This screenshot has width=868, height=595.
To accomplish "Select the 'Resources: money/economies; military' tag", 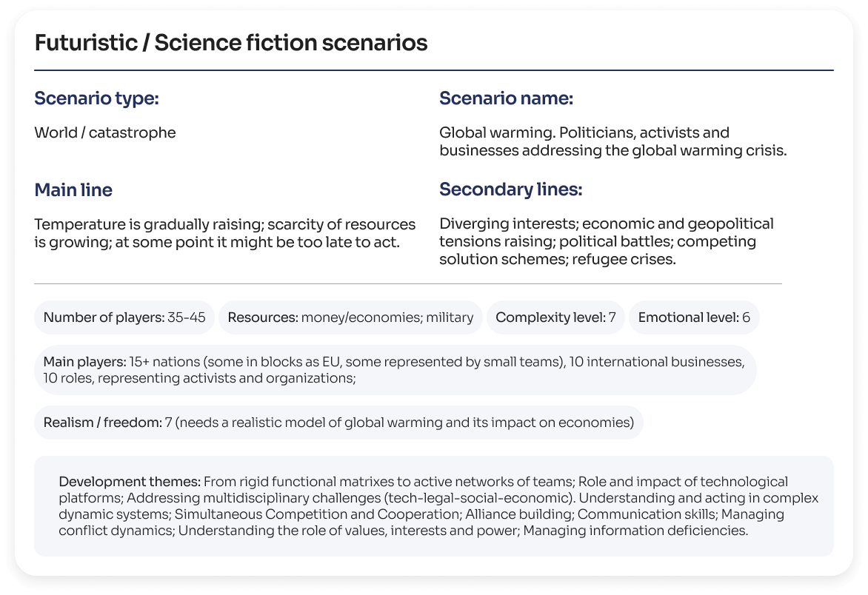I will pyautogui.click(x=350, y=318).
